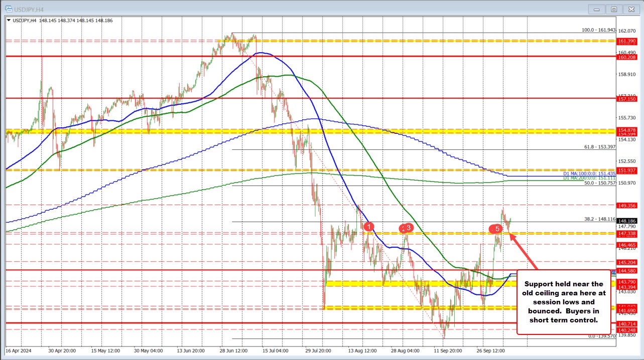Click the small triangle before the USDJPY,H4 chart header

pos(9,21)
